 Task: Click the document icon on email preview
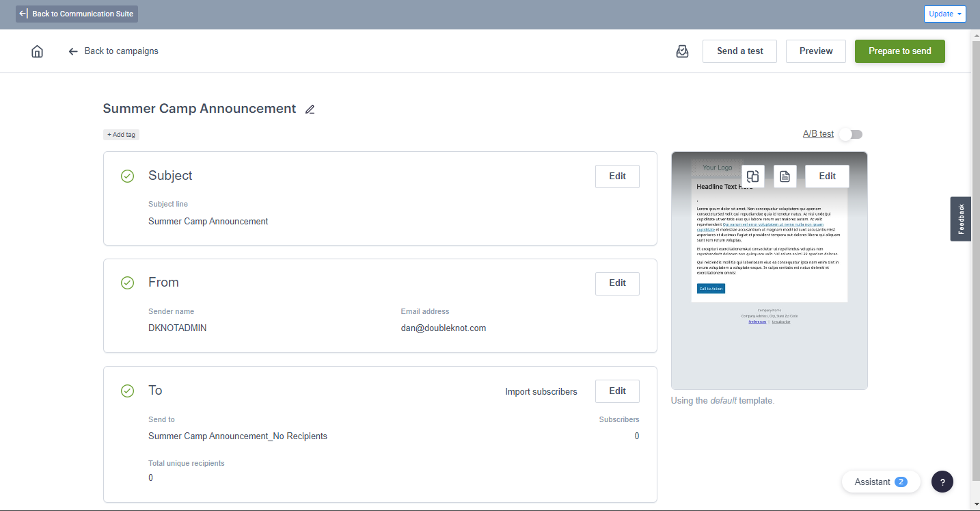[785, 176]
